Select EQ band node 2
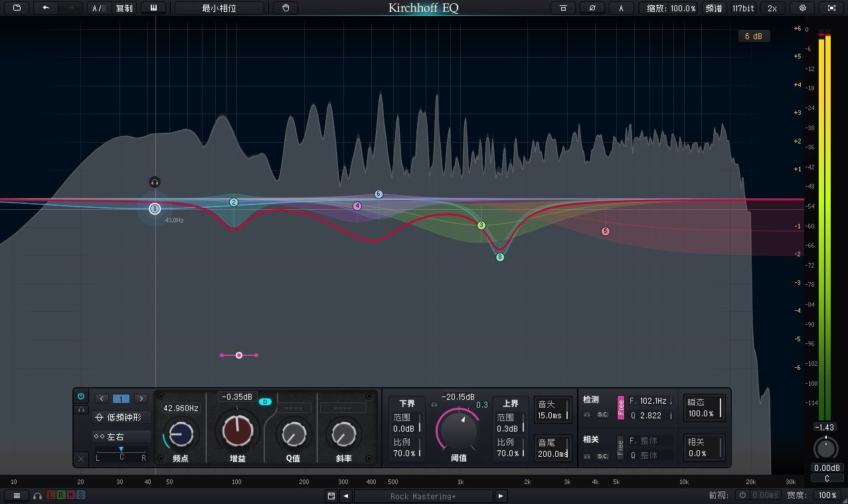Screen dimensions: 848x504 (x=234, y=202)
